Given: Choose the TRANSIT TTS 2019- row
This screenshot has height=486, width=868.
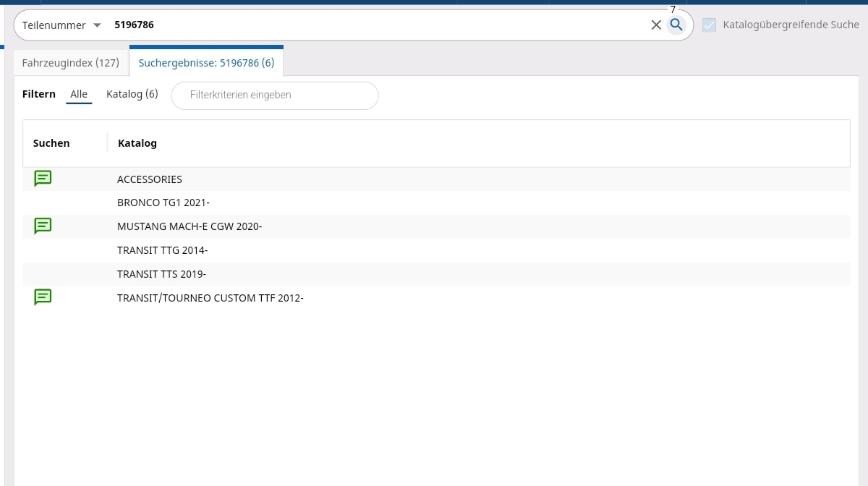Looking at the screenshot, I should 161,275.
